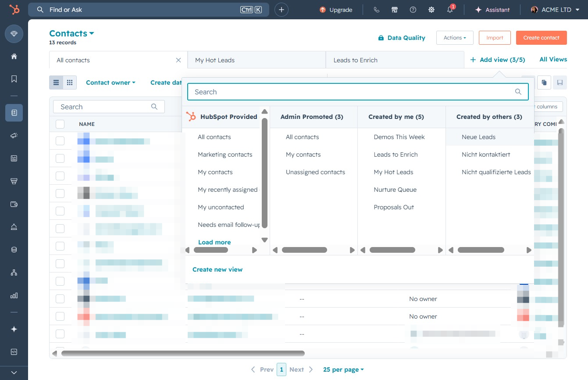The width and height of the screenshot is (588, 380).
Task: Tick the fifth contact row checkbox
Action: (60, 211)
